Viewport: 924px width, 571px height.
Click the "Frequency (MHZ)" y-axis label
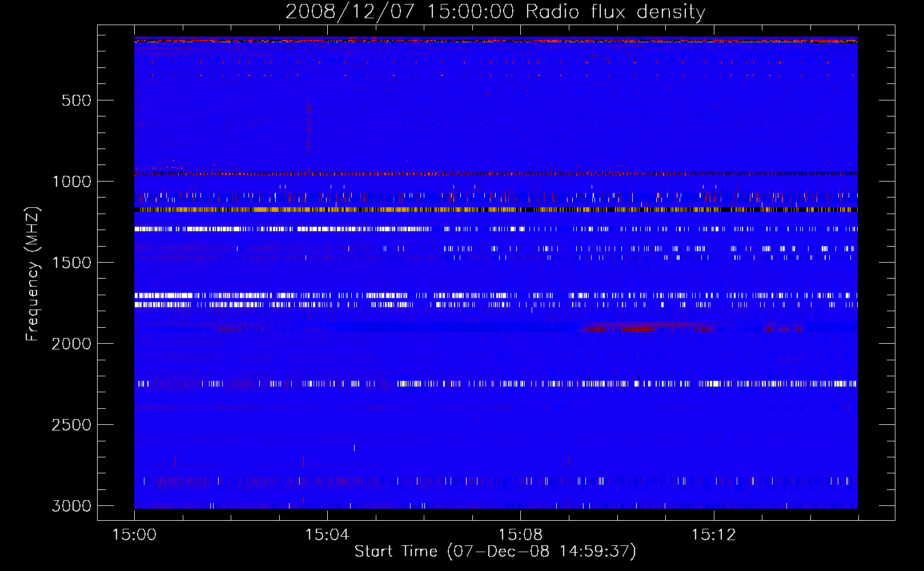pyautogui.click(x=33, y=274)
